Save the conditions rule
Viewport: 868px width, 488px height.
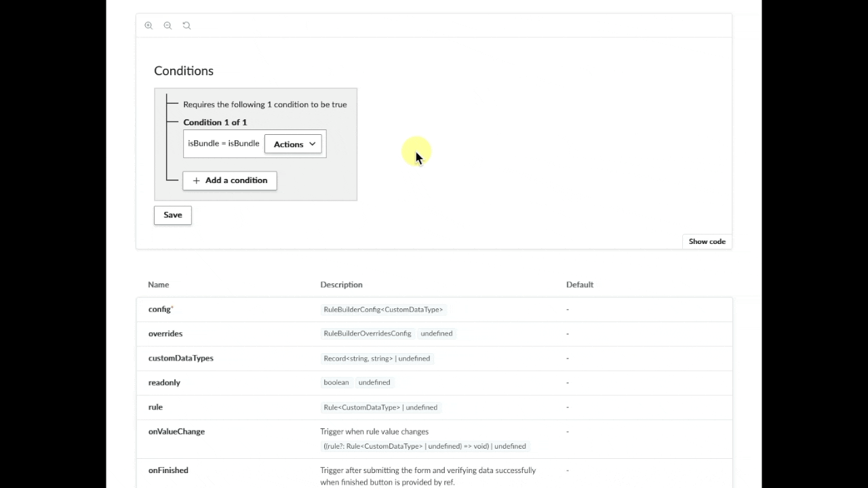[x=173, y=215]
